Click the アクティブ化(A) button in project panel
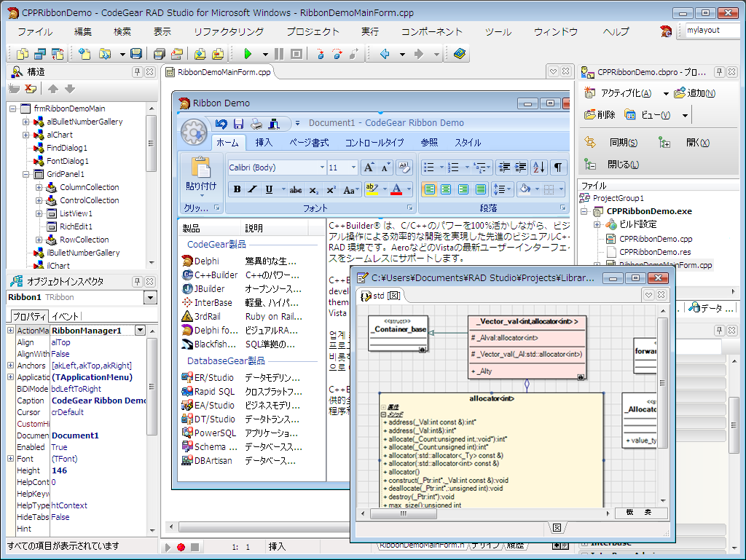 (618, 93)
